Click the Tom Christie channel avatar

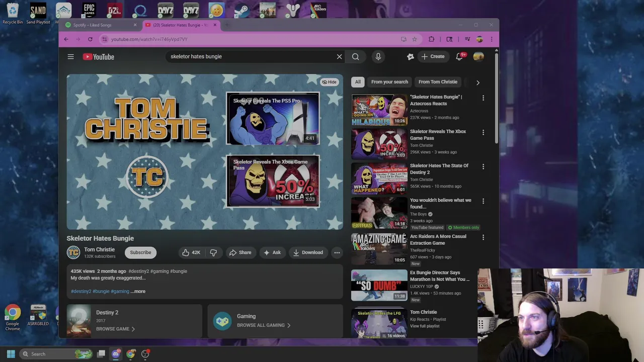(x=73, y=252)
